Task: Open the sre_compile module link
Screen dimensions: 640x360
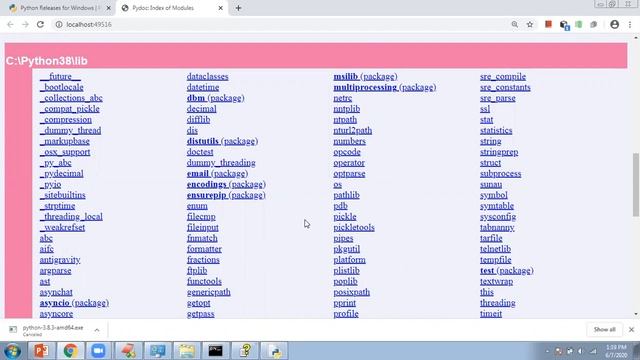Action: pyautogui.click(x=503, y=76)
